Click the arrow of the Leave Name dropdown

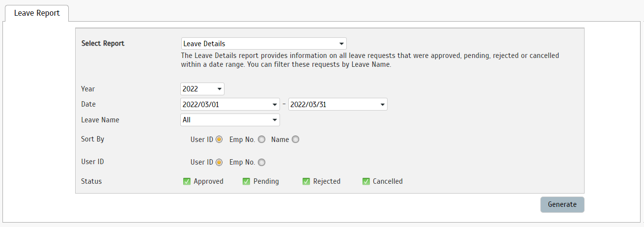[274, 120]
